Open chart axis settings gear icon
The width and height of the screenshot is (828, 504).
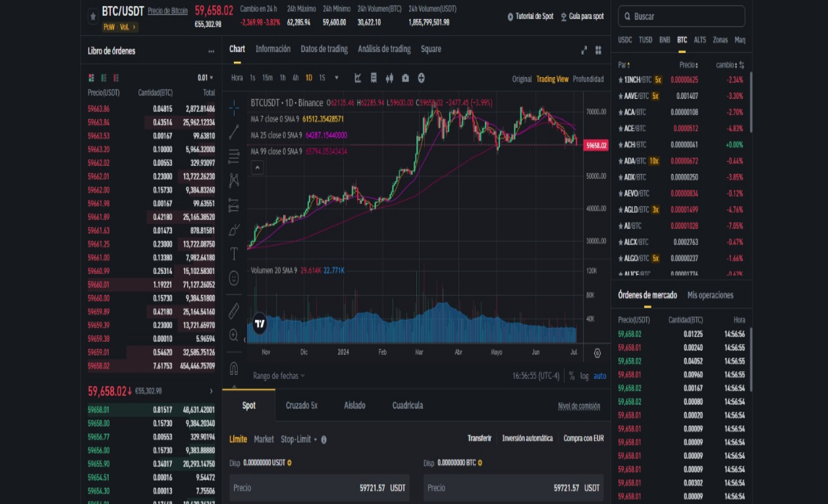coord(597,353)
